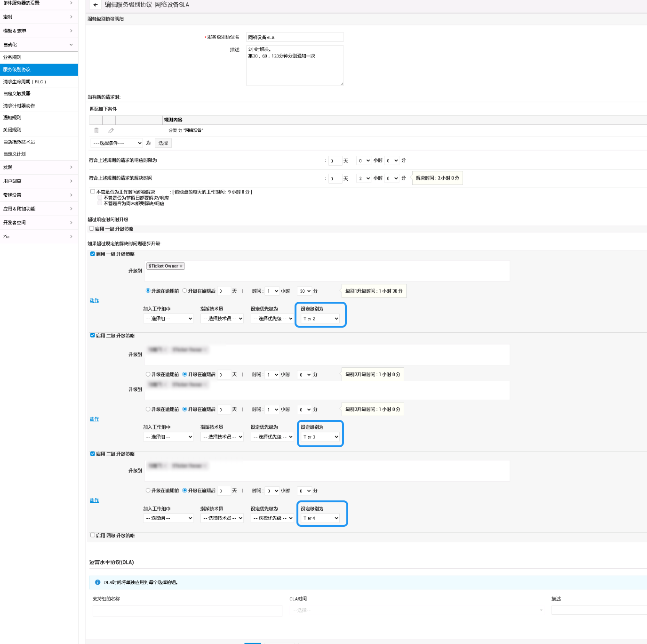Open the 选择条件 criteria dropdown
The width and height of the screenshot is (647, 644).
point(117,143)
